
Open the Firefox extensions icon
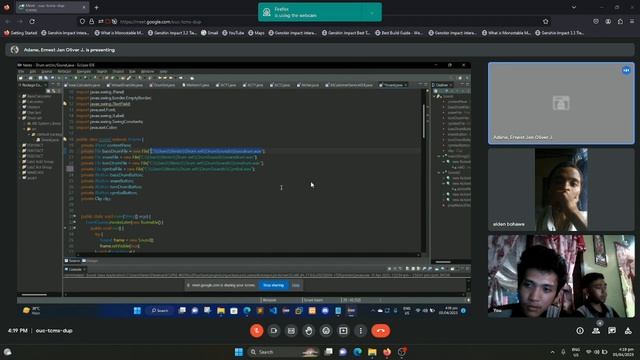pyautogui.click(x=620, y=21)
